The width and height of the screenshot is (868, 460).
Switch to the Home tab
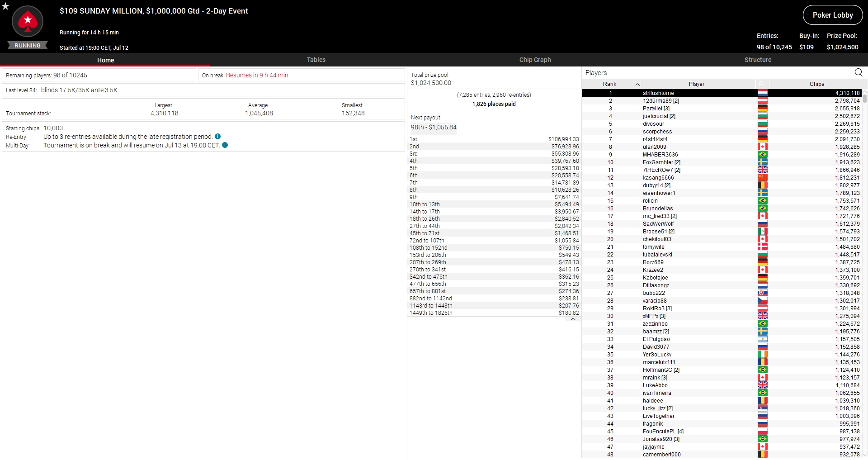tap(105, 60)
